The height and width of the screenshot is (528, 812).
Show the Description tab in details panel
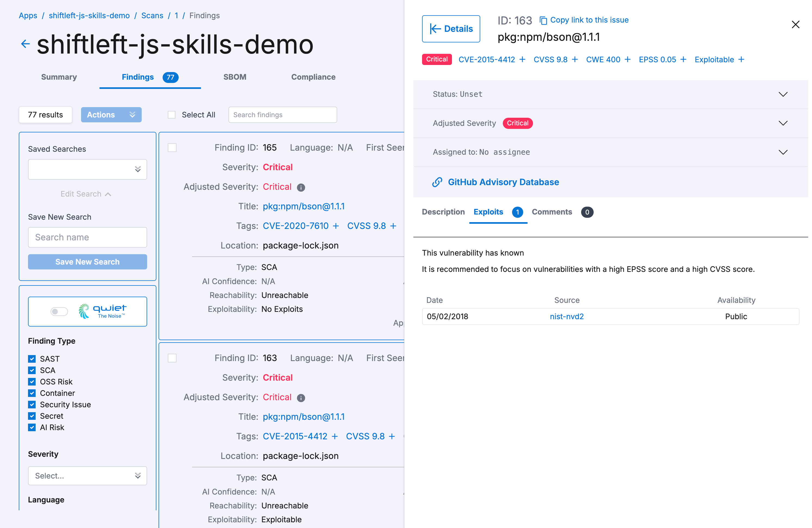coord(443,212)
